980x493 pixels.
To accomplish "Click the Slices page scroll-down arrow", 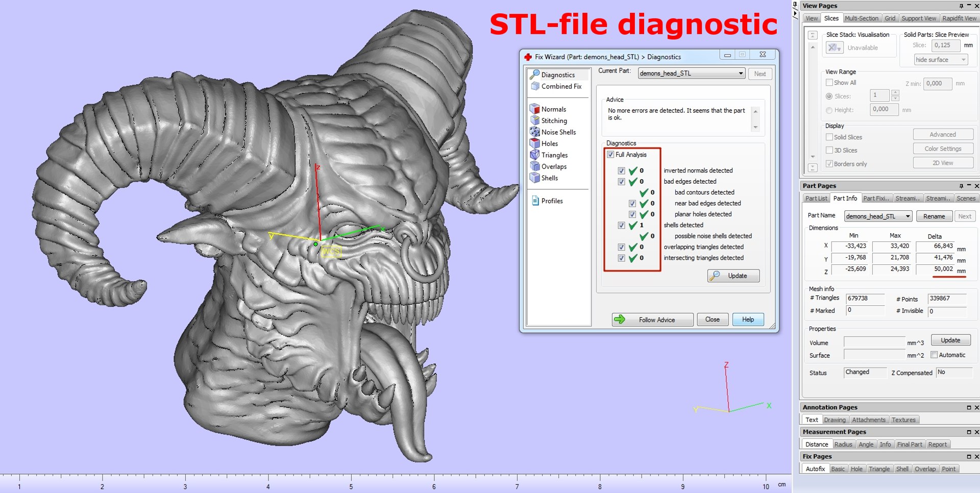I will [813, 157].
